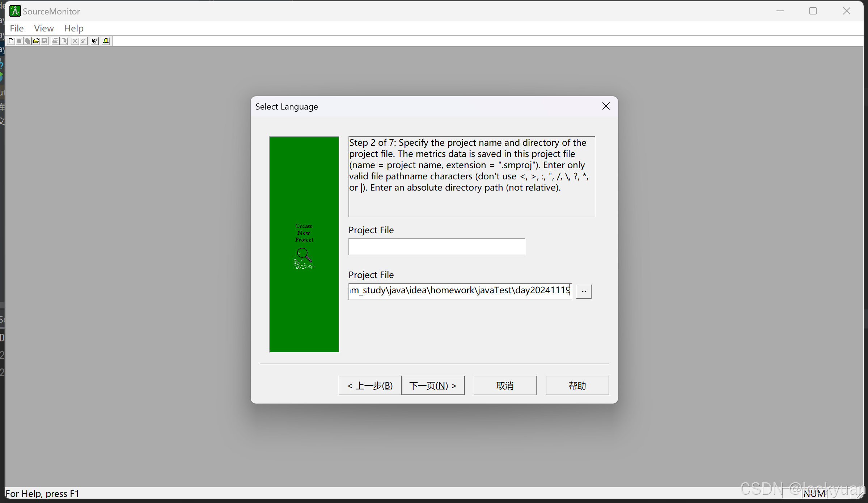The height and width of the screenshot is (503, 868).
Task: Click the New Project toolbar icon
Action: tap(11, 41)
